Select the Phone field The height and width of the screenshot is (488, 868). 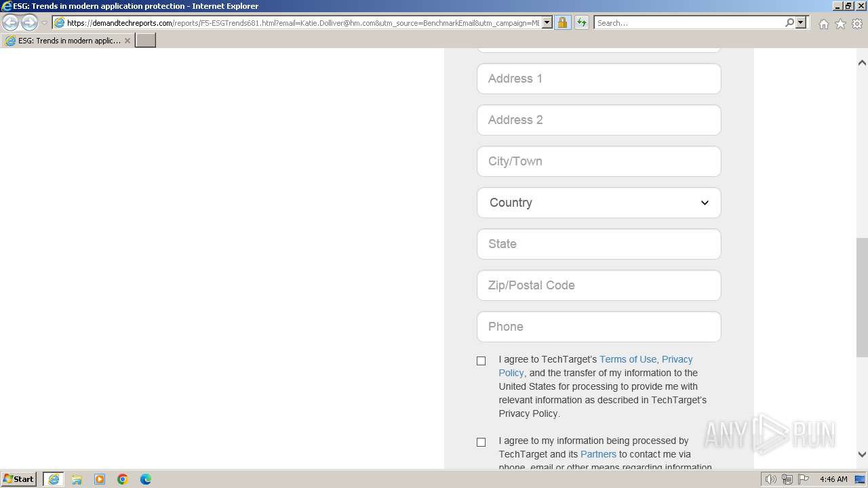pos(599,327)
